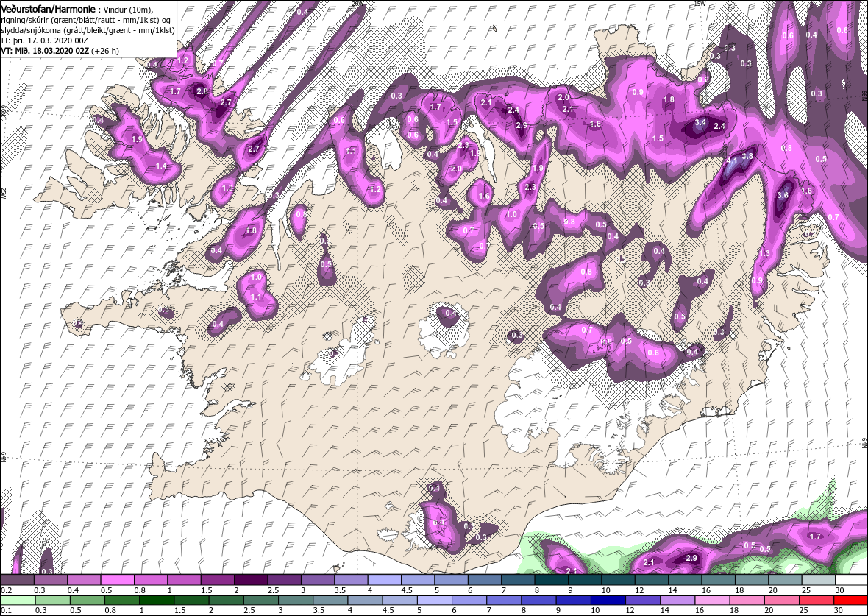The image size is (868, 616).
Task: Click the bright red swatch starting at 30
Action: point(850,601)
